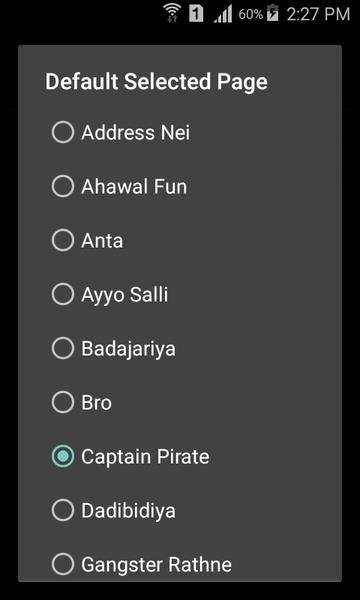
Task: Tap the cellular signal strength icon
Action: tap(223, 15)
